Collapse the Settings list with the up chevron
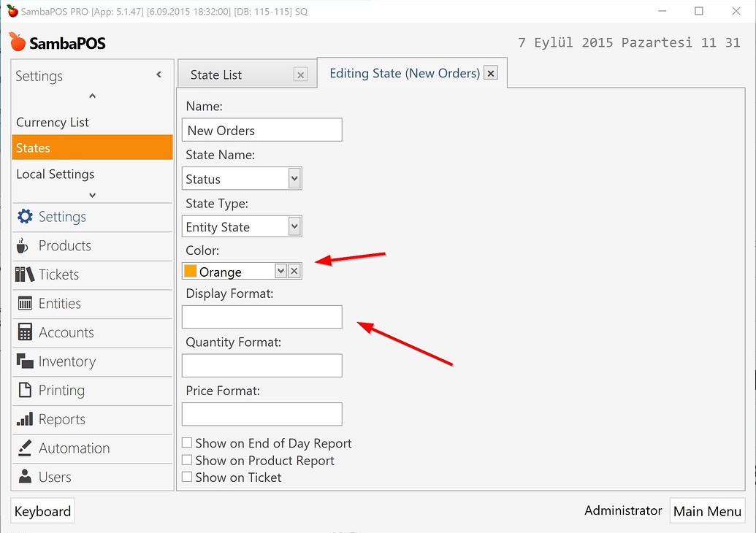 (x=91, y=96)
